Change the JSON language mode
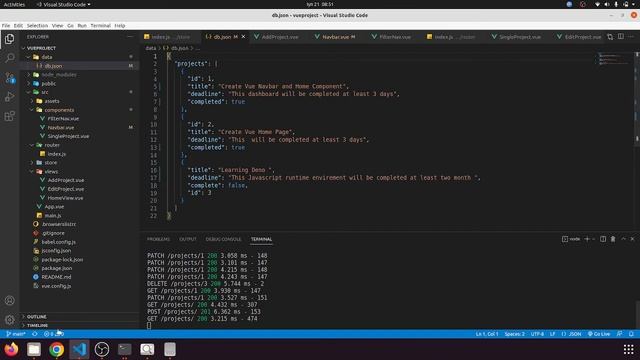Viewport: 640px width, 360px height. (x=572, y=334)
